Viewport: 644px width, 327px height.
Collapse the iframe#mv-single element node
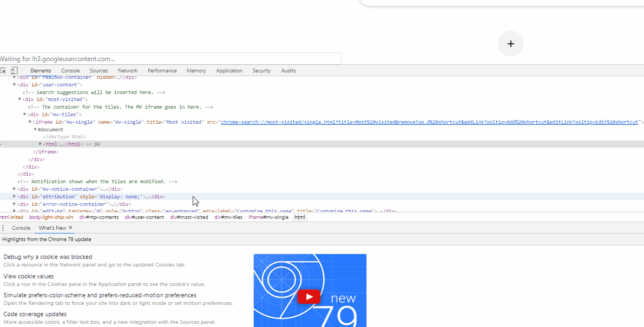coord(29,122)
